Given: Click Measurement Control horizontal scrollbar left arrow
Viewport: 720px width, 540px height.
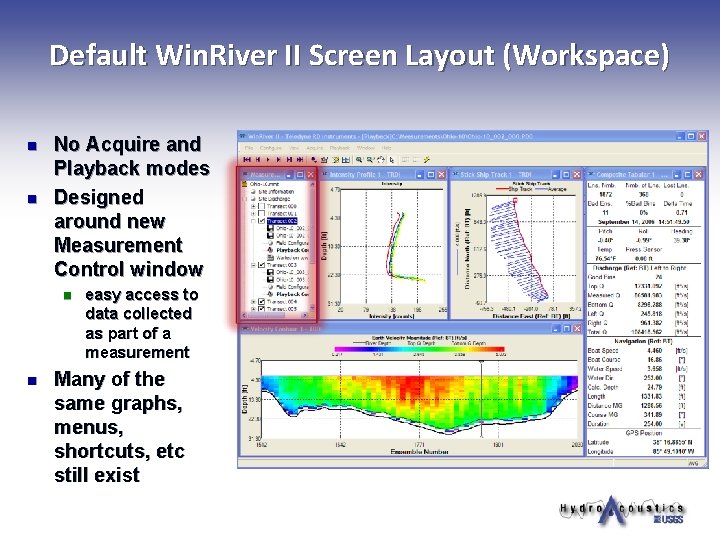Looking at the screenshot, I should (244, 315).
